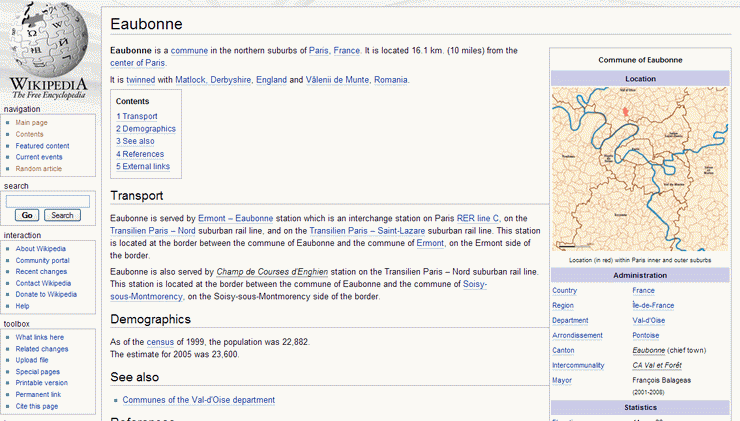
Task: Open Contact Wikipedia page
Action: (43, 283)
